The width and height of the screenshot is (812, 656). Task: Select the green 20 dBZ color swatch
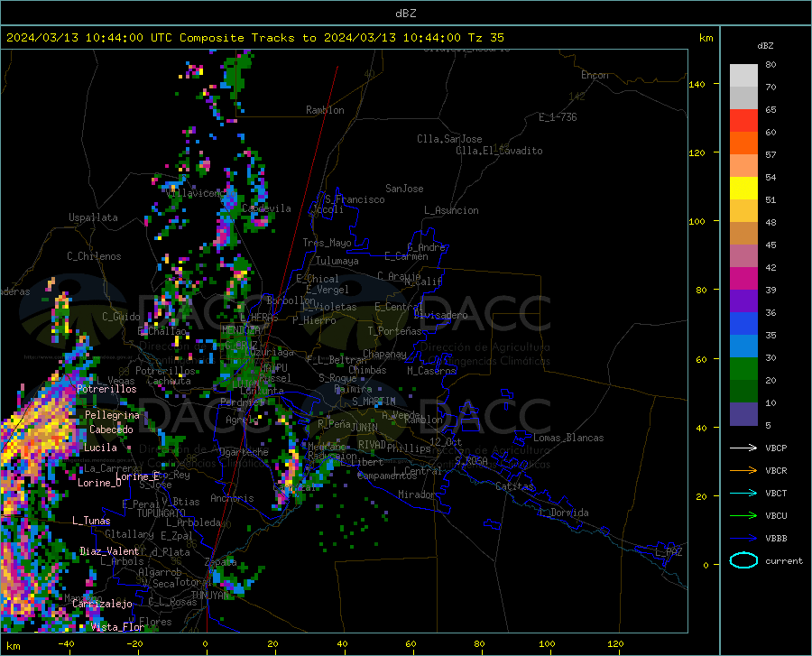click(743, 369)
